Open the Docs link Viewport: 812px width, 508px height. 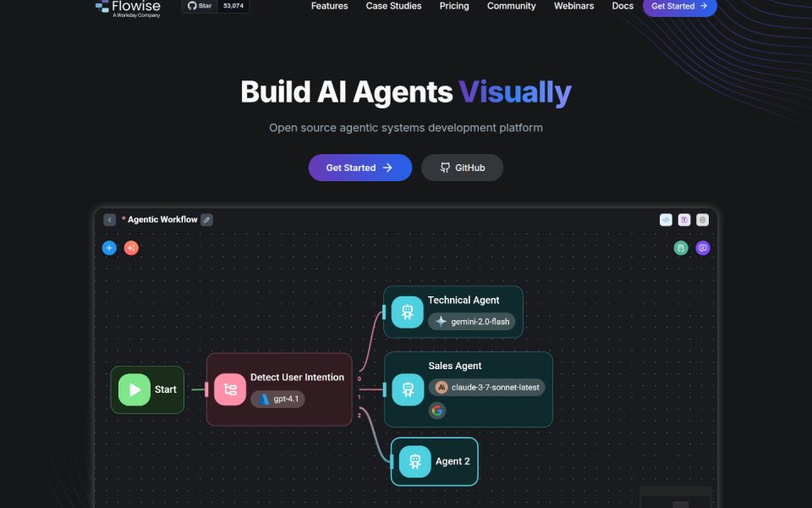[623, 6]
